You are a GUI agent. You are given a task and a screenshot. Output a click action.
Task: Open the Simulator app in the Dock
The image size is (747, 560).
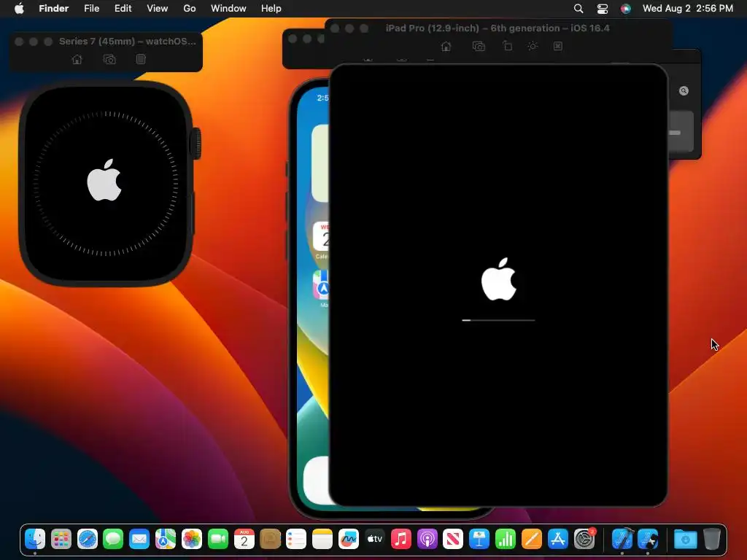pos(648,539)
